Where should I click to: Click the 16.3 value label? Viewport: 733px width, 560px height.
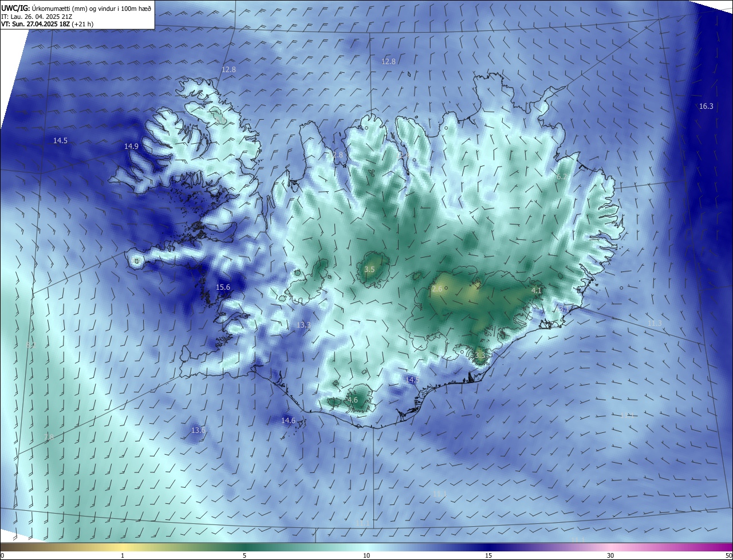click(x=706, y=106)
